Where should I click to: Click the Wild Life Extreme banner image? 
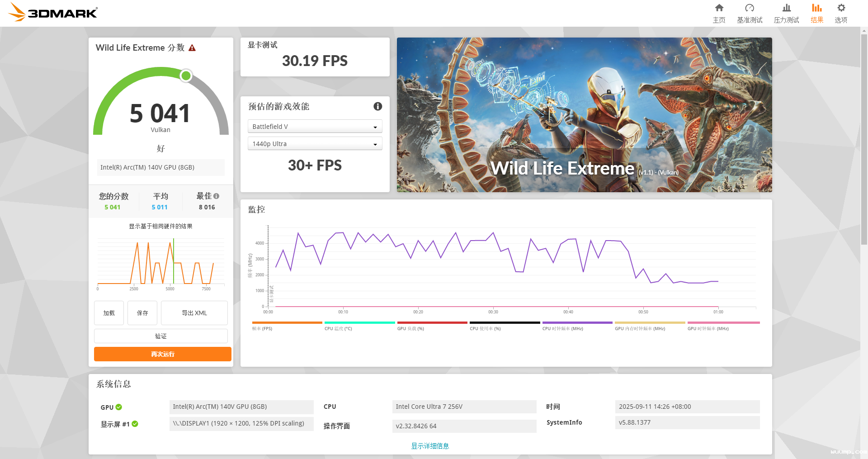(584, 115)
